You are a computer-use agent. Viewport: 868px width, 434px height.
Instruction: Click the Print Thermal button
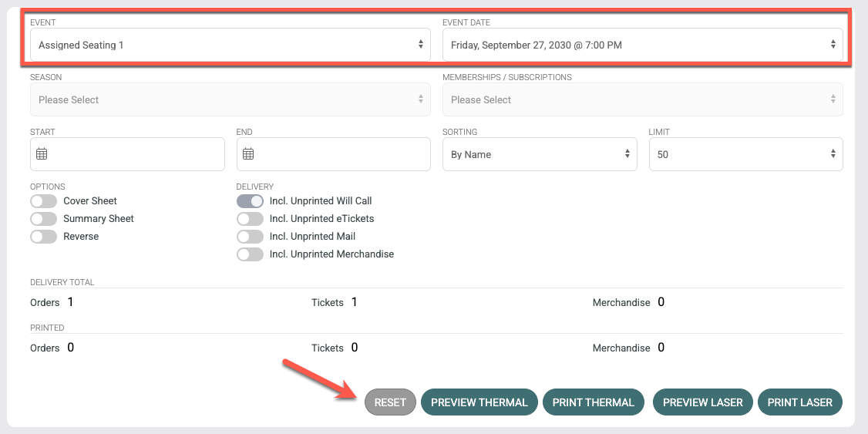click(x=594, y=402)
